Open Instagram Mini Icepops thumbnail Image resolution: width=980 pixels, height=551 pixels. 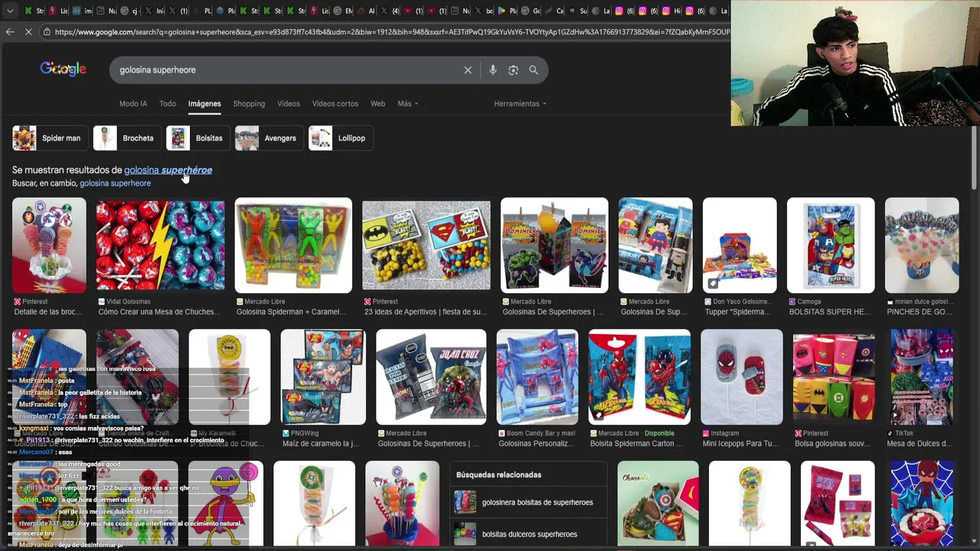tap(742, 377)
